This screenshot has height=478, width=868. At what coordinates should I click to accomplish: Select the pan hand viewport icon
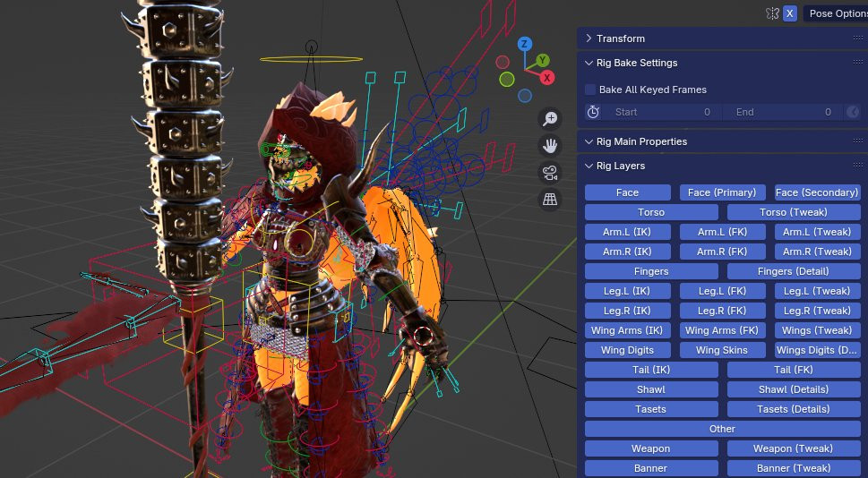(550, 146)
